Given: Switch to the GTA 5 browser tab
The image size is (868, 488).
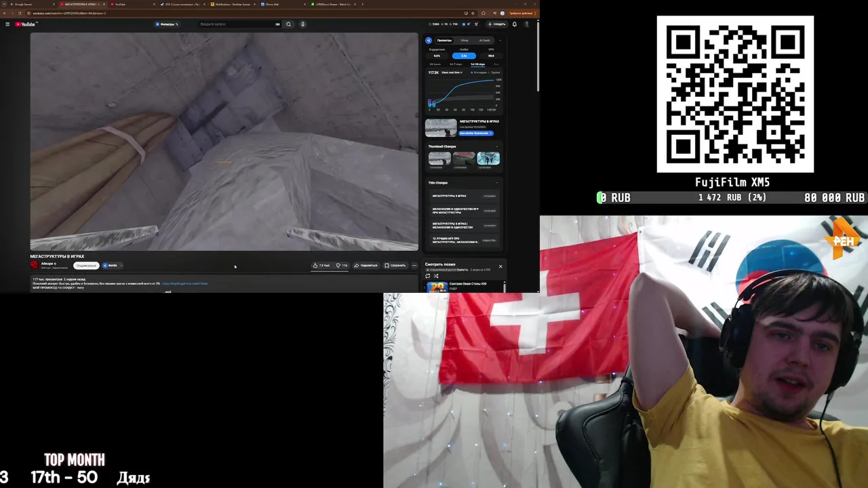Looking at the screenshot, I should [183, 4].
